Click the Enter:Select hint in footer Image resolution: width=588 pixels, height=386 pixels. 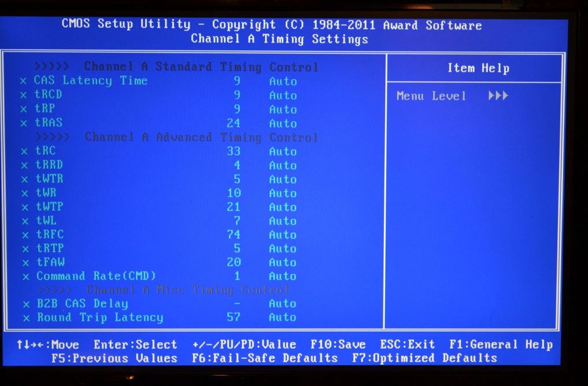point(135,344)
